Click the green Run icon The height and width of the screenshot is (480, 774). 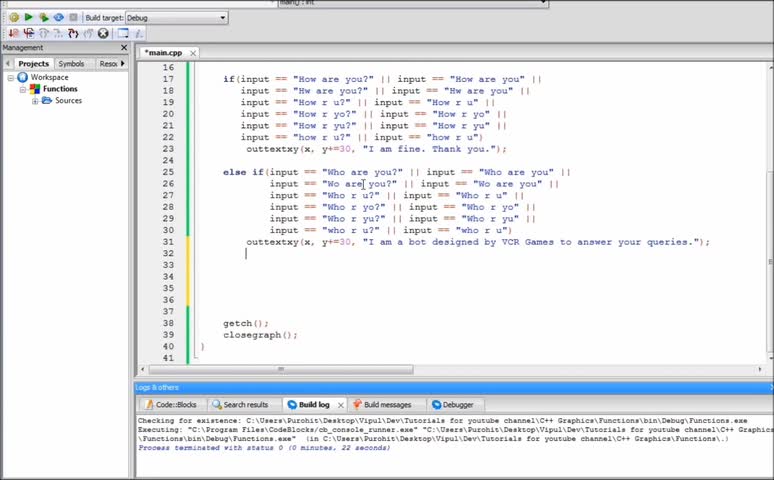click(29, 17)
